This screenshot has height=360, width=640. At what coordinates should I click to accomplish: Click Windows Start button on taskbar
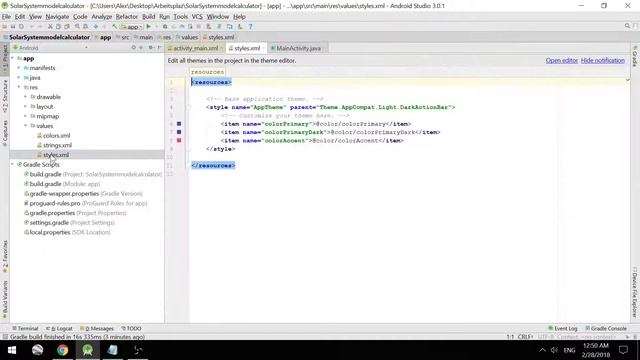(12, 350)
